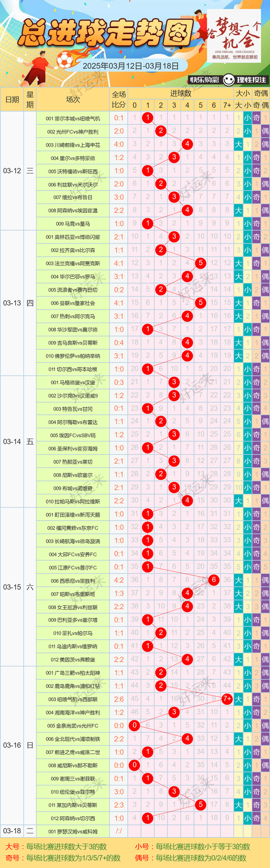Click the 03-18 date cell
This screenshot has width=270, height=868.
[12, 831]
